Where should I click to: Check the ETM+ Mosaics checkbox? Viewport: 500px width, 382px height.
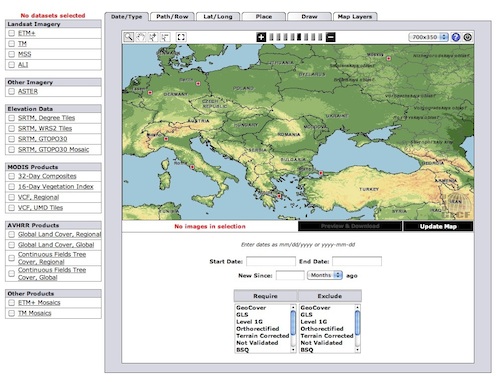(12, 303)
